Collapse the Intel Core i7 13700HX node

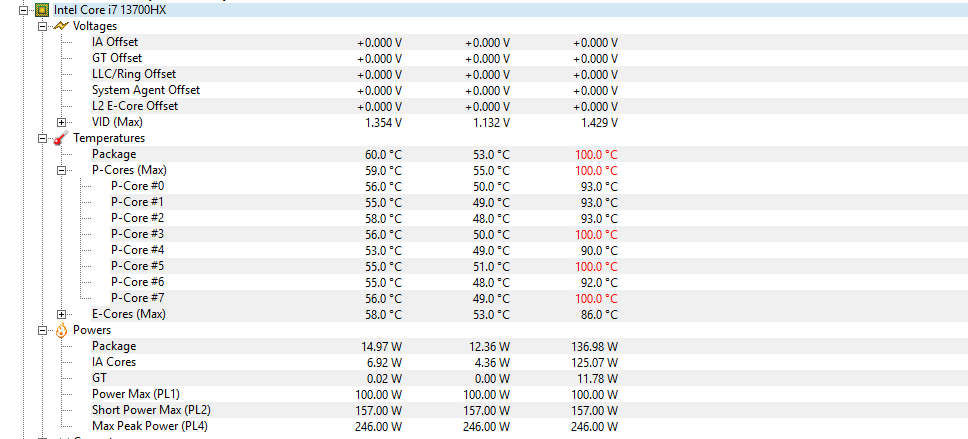point(23,10)
